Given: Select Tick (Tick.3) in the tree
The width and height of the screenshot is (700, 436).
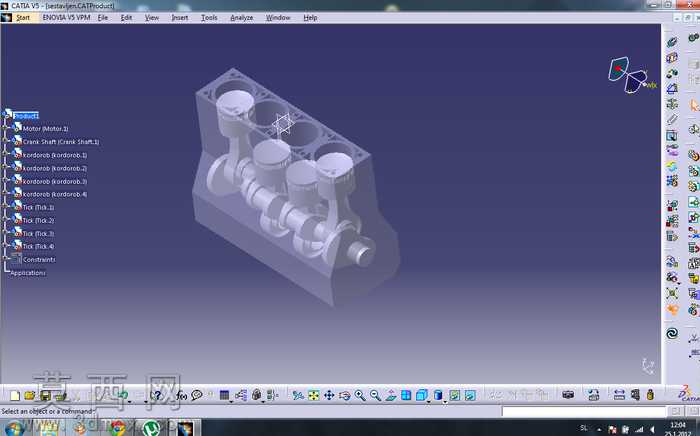Looking at the screenshot, I should (38, 233).
